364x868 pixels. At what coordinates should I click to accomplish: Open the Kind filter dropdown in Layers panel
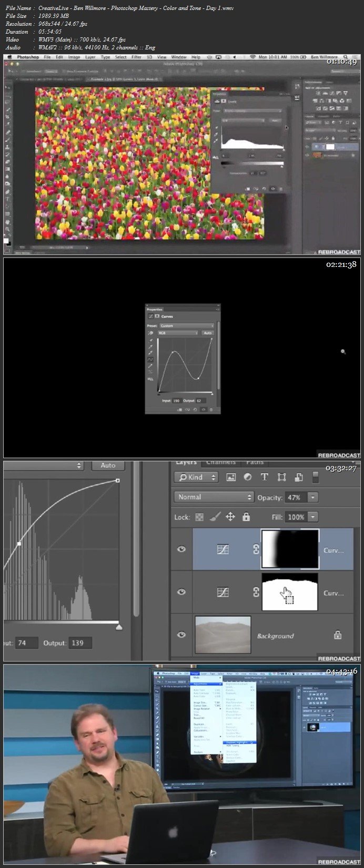(196, 477)
